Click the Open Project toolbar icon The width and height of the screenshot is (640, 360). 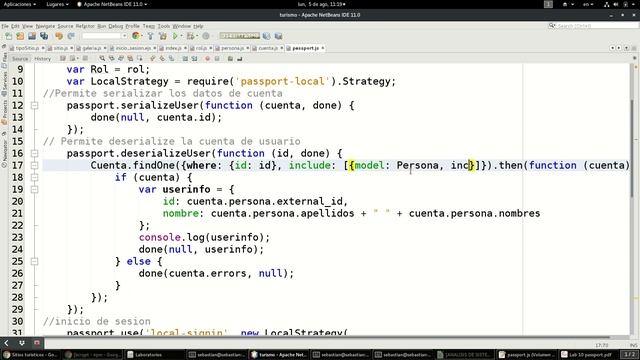click(32, 36)
